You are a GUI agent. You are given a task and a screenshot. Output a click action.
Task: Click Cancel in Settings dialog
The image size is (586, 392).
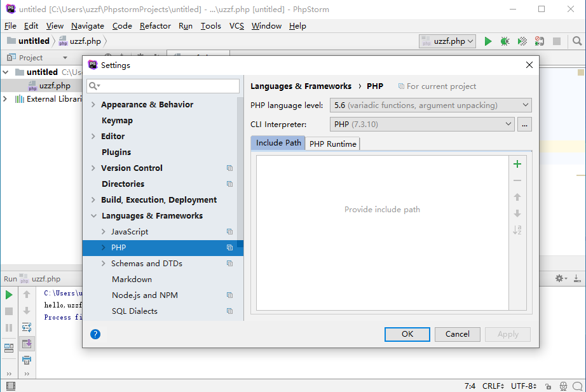coord(458,334)
